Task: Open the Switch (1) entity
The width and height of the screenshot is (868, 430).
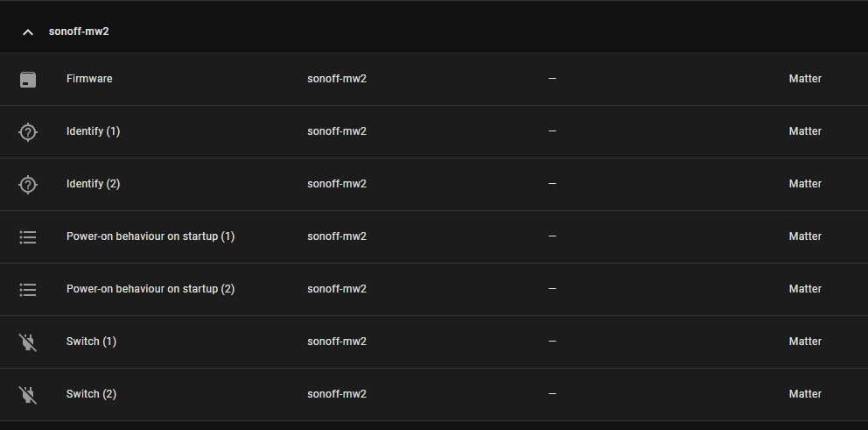Action: pyautogui.click(x=91, y=342)
